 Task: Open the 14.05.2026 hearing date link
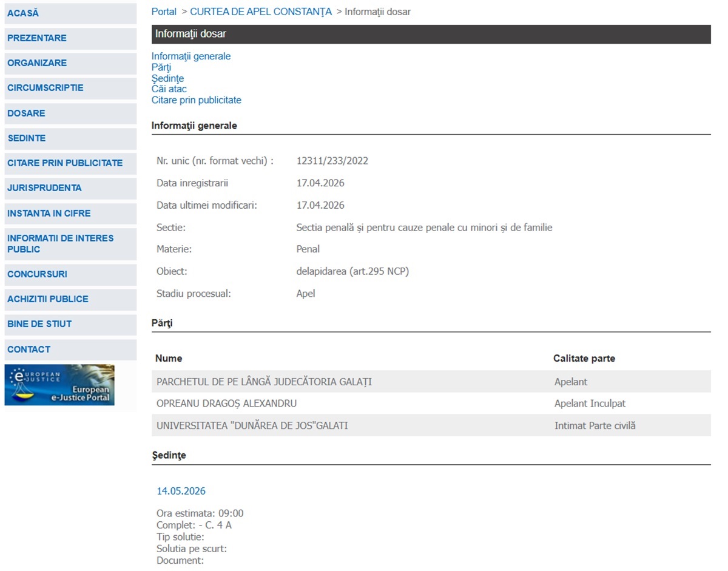[181, 491]
